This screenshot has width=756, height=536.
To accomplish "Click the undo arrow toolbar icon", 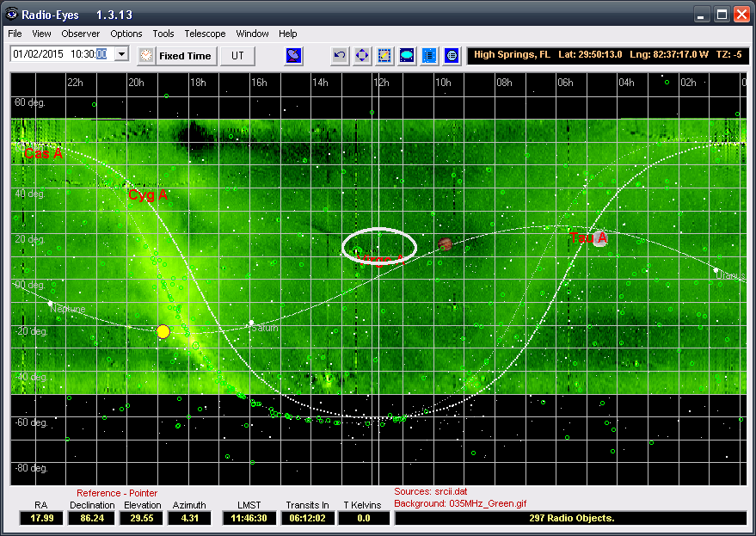I will [x=341, y=55].
